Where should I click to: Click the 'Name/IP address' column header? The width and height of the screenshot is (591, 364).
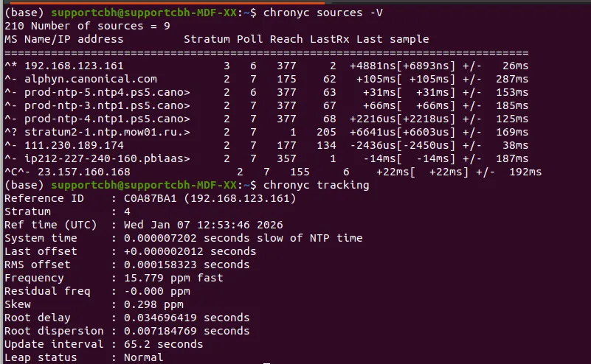[74, 39]
